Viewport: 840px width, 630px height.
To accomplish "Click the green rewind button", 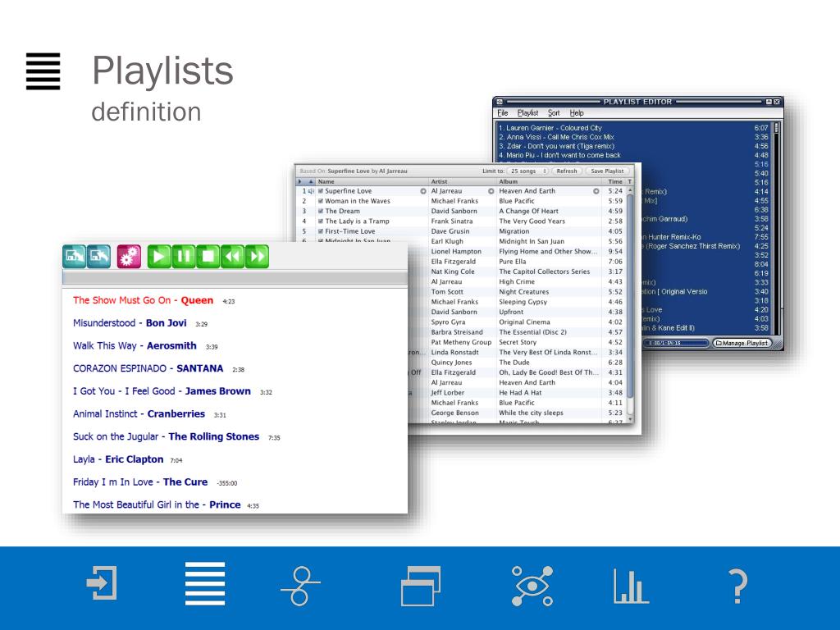I will point(232,257).
